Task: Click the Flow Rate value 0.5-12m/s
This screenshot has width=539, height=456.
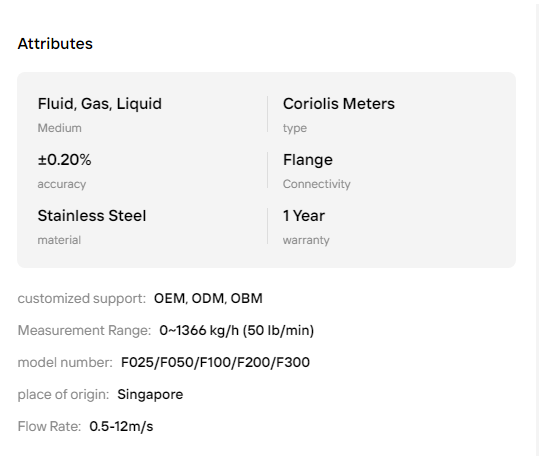Action: click(x=121, y=426)
